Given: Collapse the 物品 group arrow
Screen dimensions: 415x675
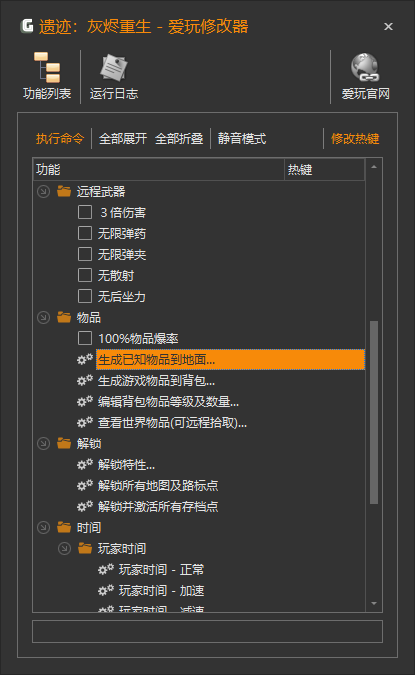Looking at the screenshot, I should (x=43, y=317).
